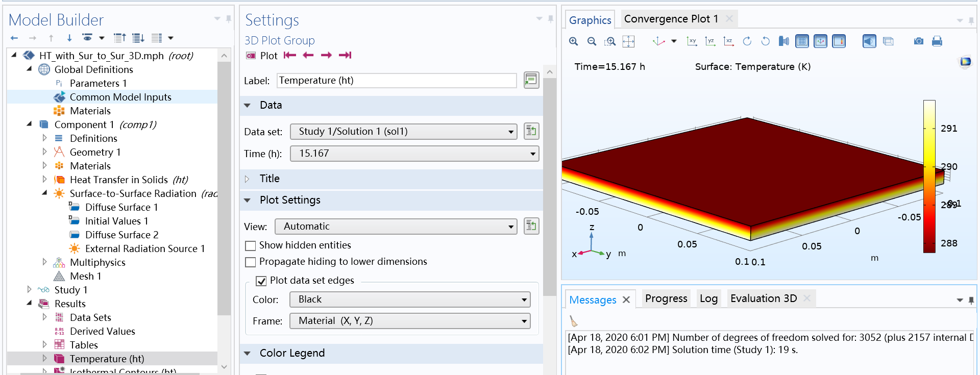
Task: Check Propagate hiding to lower dimensions
Action: [x=251, y=262]
